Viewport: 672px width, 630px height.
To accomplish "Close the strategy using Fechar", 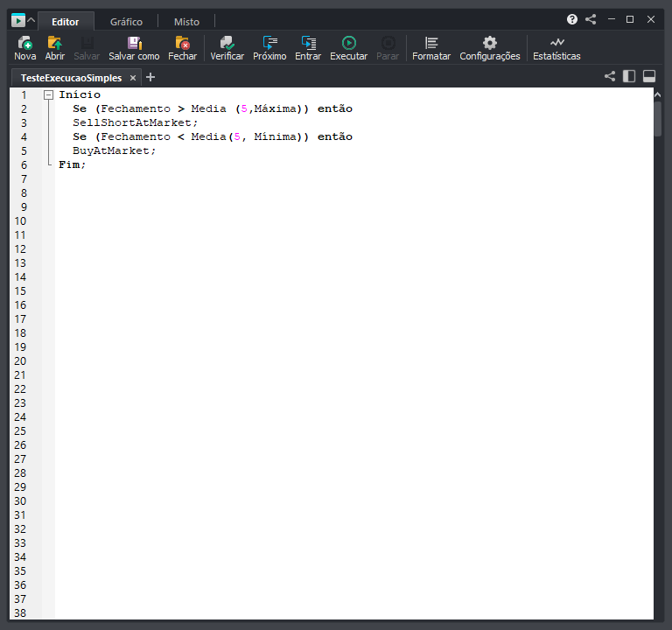I will point(183,48).
